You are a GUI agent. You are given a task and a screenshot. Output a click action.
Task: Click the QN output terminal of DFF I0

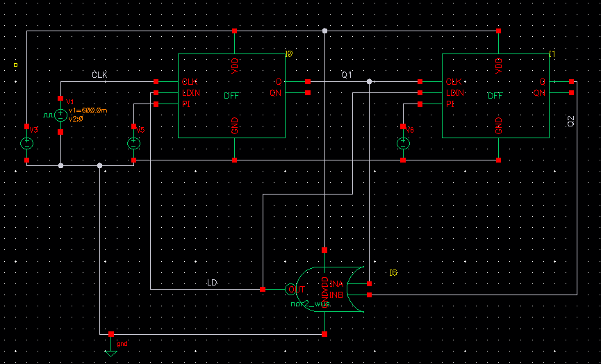pos(308,92)
